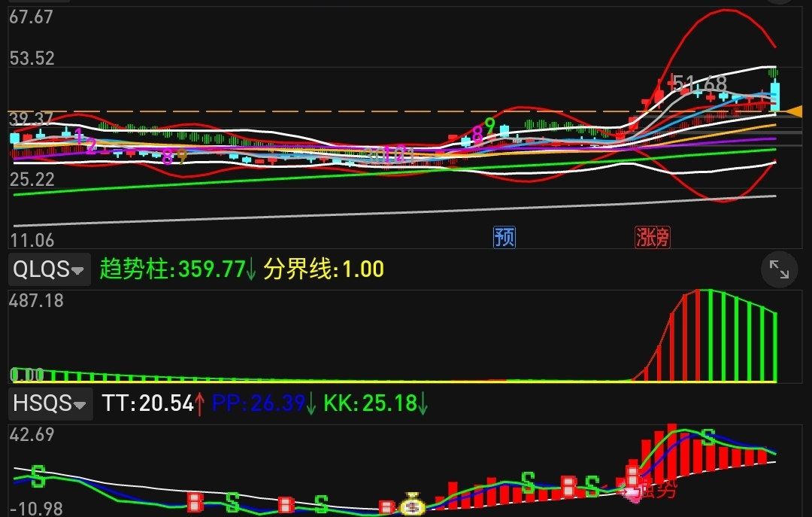Click the 39.37 price axis label
The image size is (812, 517).
pos(31,119)
